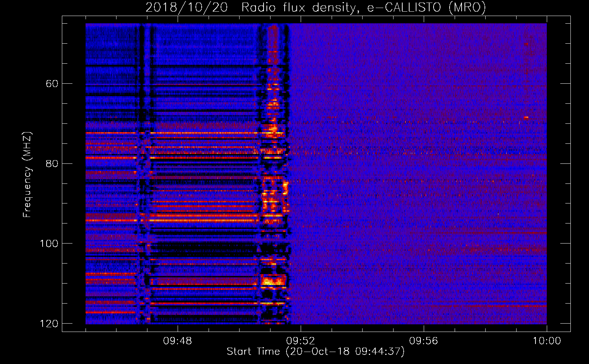Click the 80 frequency tick label

52,163
